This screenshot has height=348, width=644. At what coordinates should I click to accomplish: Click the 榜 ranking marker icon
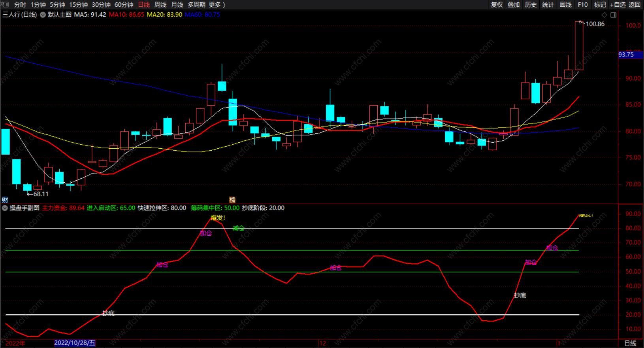click(x=232, y=200)
